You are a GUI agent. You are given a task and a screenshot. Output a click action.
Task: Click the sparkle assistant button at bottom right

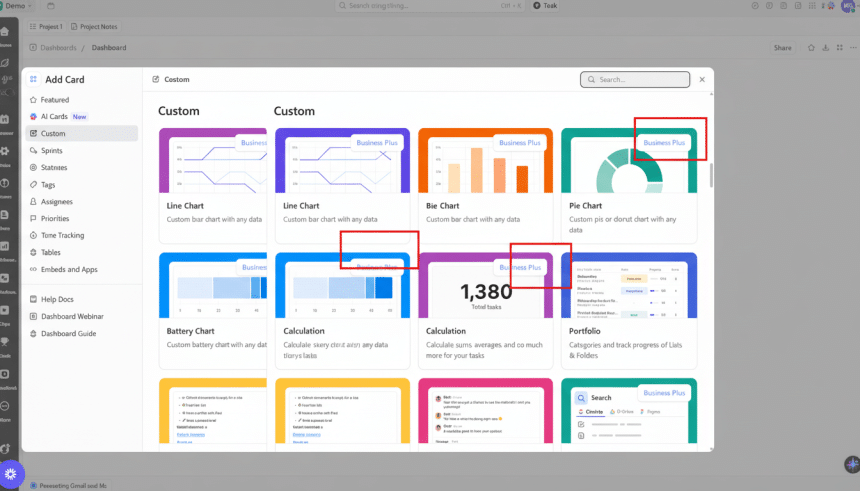pyautogui.click(x=852, y=464)
